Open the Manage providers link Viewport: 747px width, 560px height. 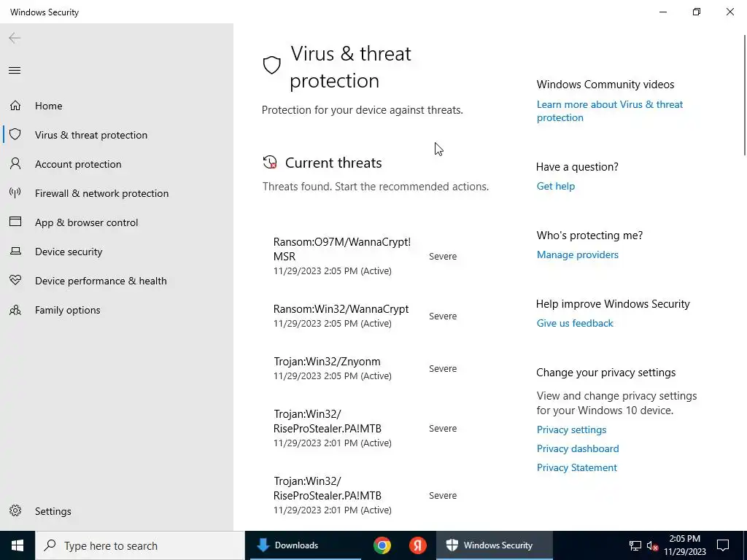click(577, 254)
